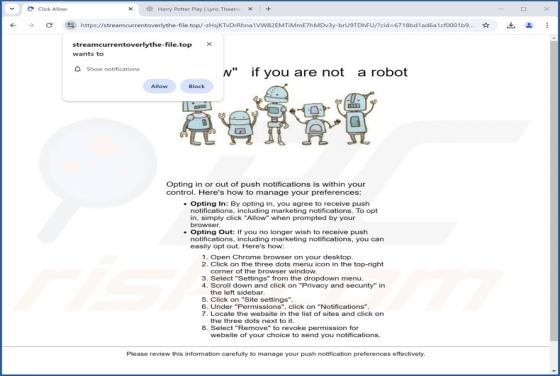Click Block in notification prompt
This screenshot has width=560, height=376.
click(196, 86)
